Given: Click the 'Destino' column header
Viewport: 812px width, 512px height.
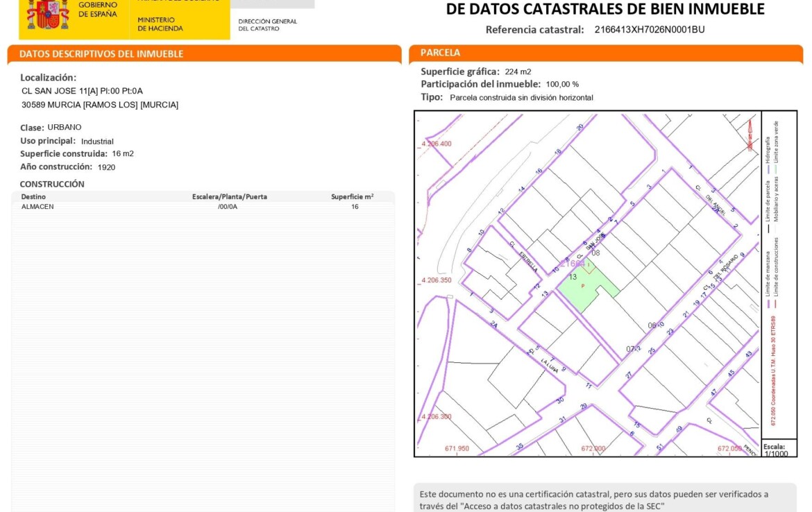Looking at the screenshot, I should coord(34,196).
